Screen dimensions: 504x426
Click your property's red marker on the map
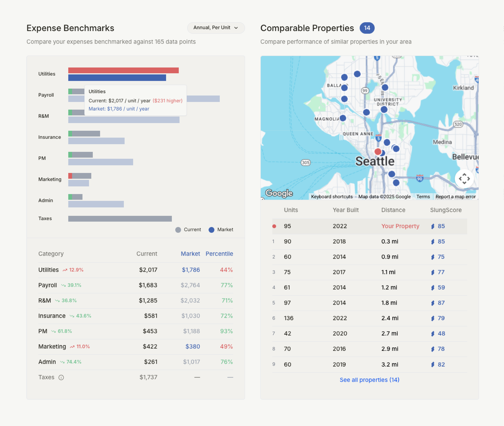pos(378,152)
